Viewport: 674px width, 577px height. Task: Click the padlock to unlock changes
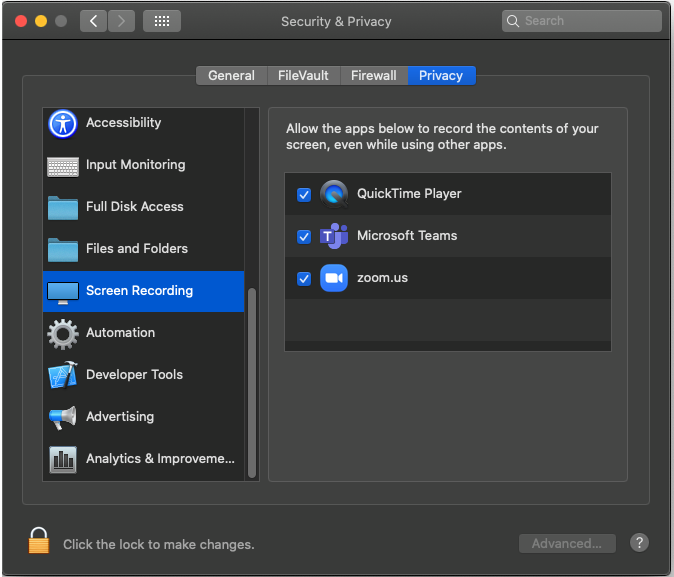tap(39, 541)
